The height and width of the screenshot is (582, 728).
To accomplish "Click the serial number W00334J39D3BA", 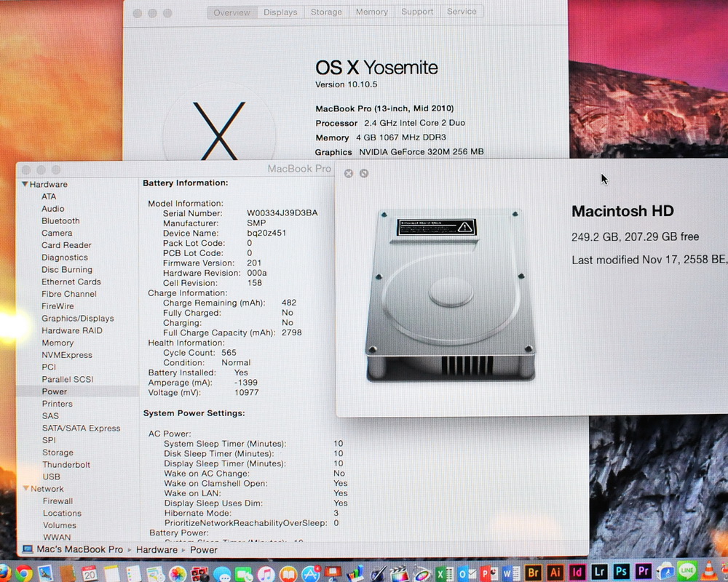I will click(282, 213).
